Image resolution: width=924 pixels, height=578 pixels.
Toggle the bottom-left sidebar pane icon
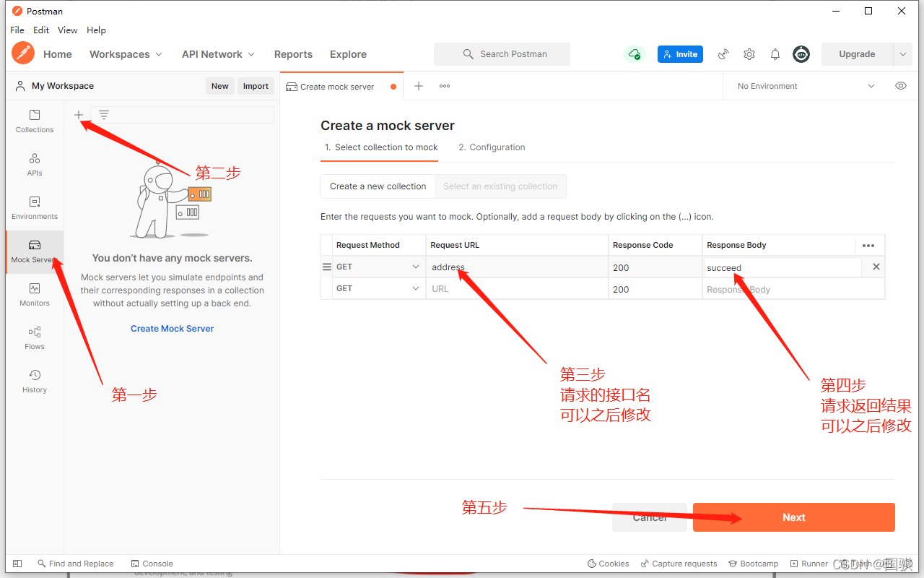17,564
